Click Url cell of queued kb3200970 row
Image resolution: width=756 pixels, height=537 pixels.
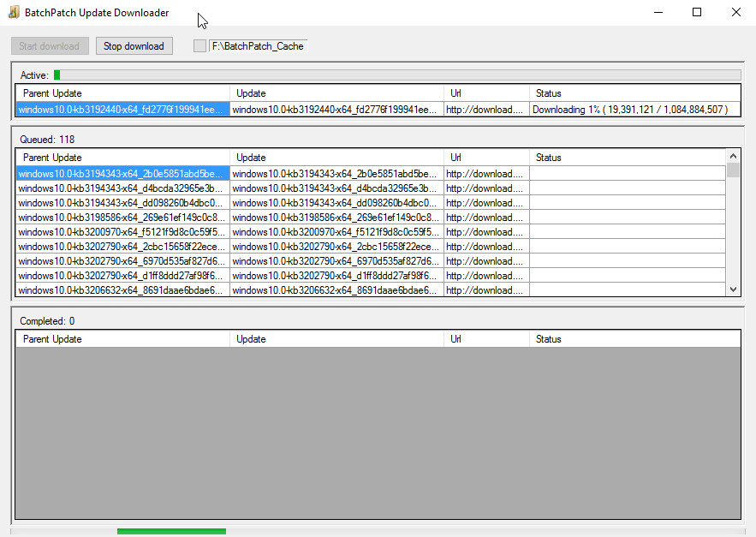coord(486,231)
